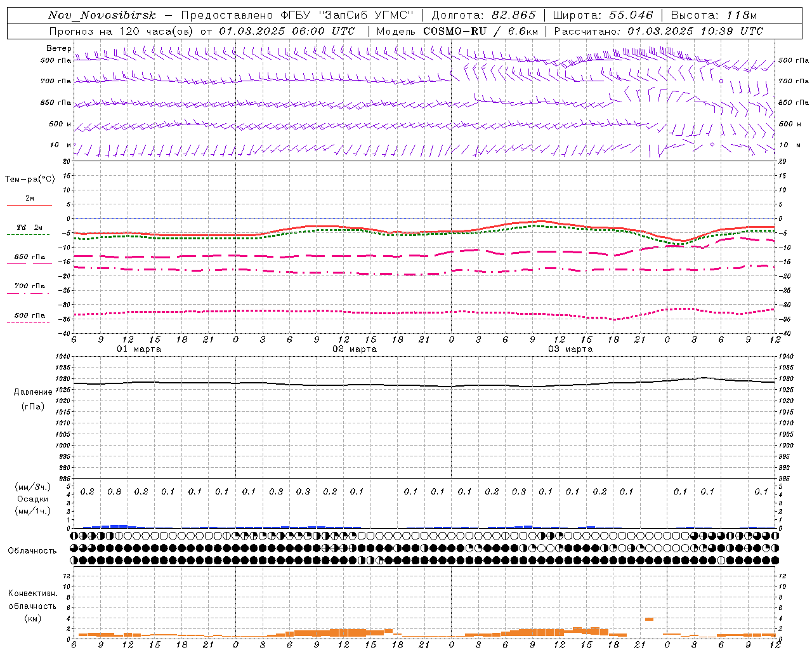Click the dotted pink line sample under '500 гПа'

pos(30,322)
